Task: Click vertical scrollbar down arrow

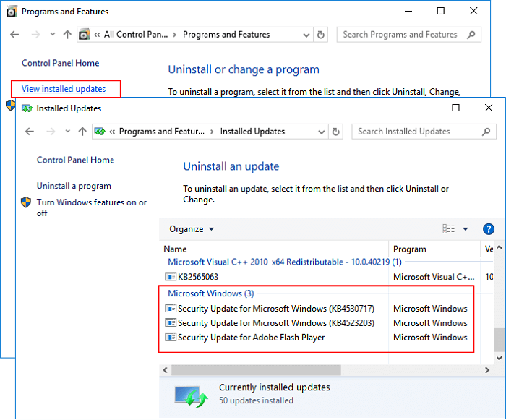Action: 499,358
